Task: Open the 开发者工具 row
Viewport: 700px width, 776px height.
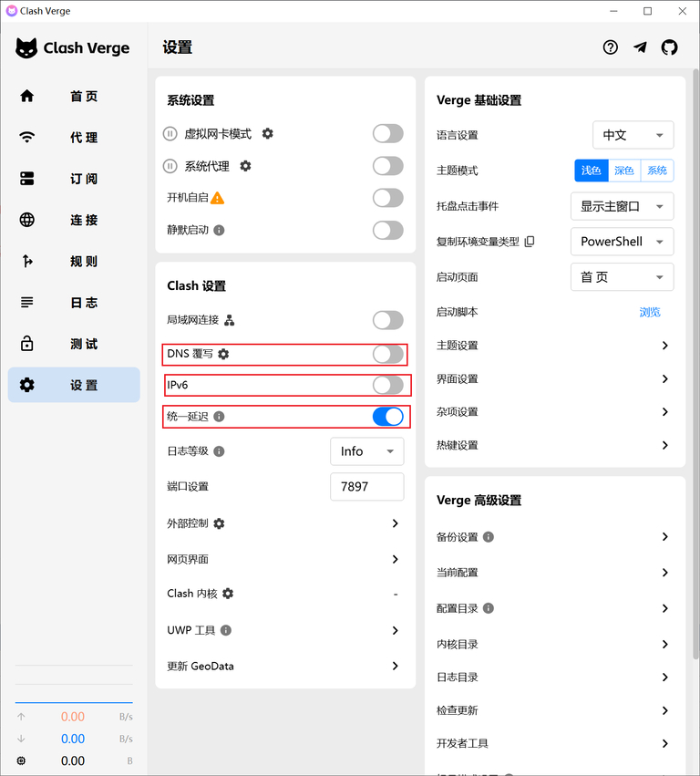Action: [555, 743]
